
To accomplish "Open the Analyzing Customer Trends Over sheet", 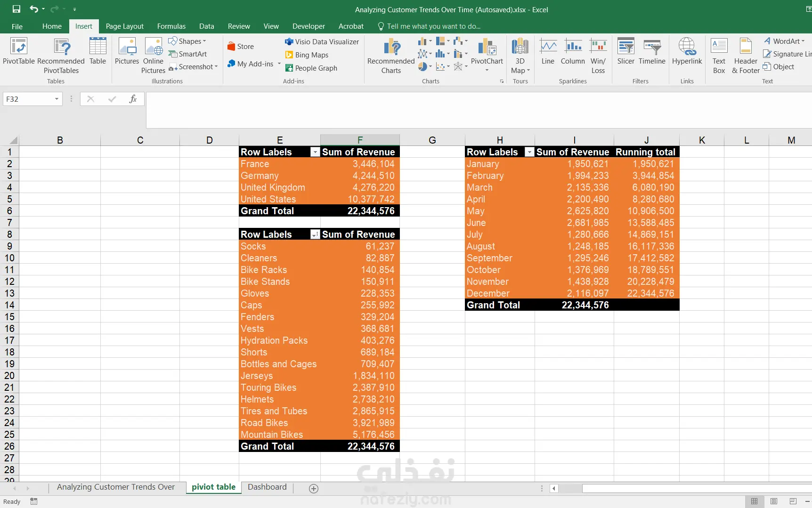I will click(116, 487).
